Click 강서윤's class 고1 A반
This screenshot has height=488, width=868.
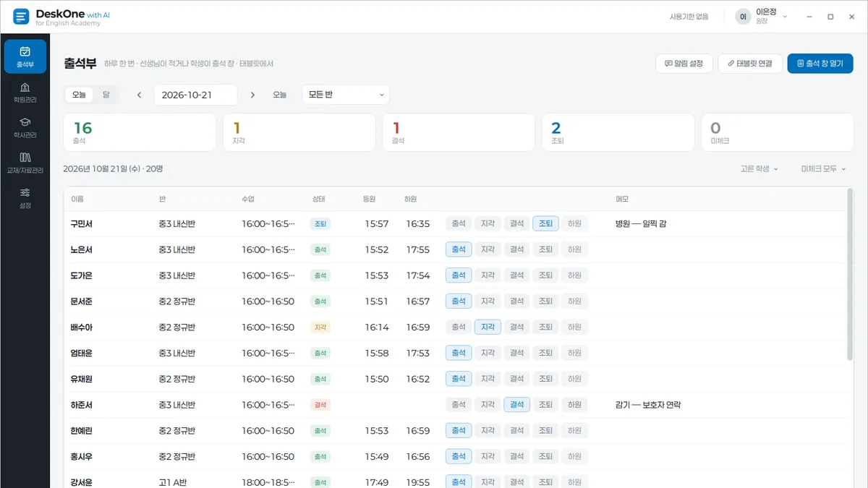[x=173, y=482]
